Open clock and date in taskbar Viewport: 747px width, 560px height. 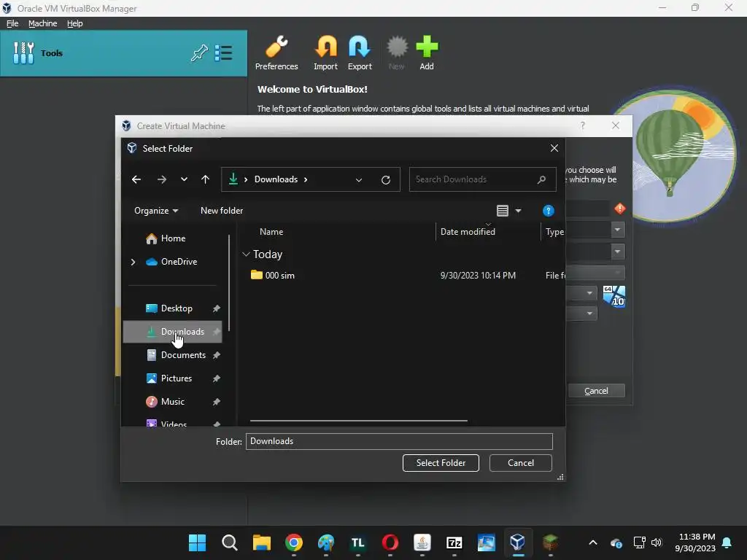[x=695, y=542]
